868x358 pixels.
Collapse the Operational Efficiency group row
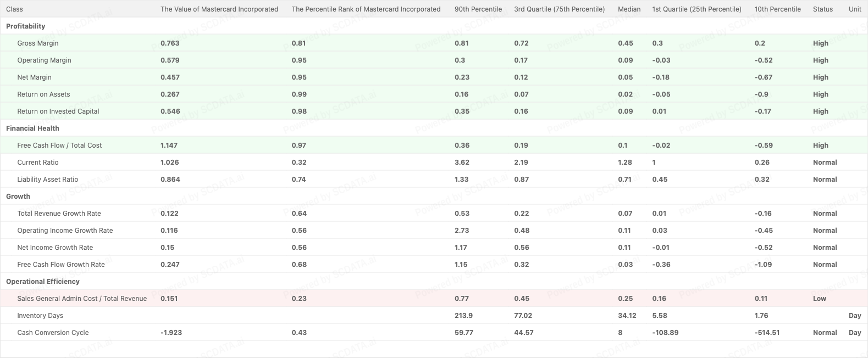pos(43,282)
